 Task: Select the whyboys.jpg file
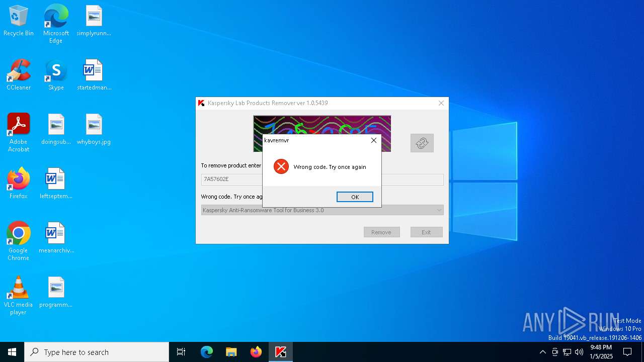pyautogui.click(x=94, y=130)
